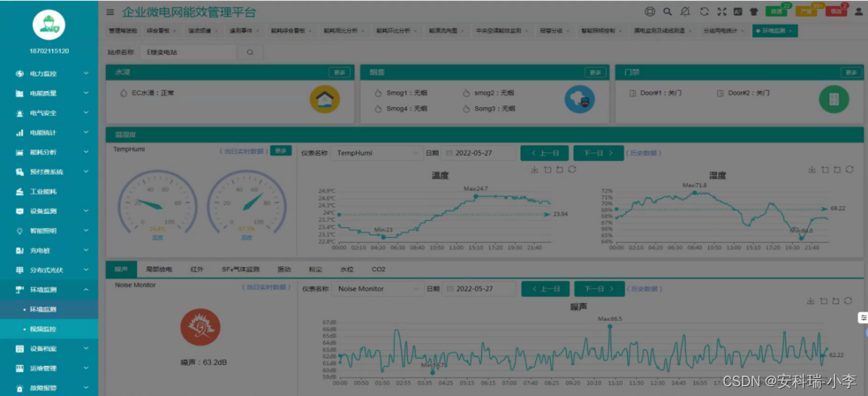Click the orange 严重 alarm badge

tap(807, 11)
